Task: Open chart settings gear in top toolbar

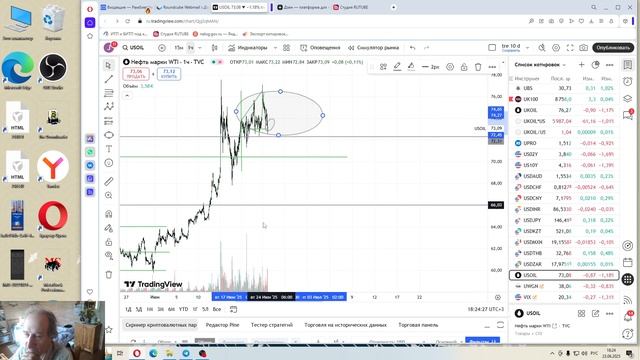Action: pyautogui.click(x=556, y=48)
